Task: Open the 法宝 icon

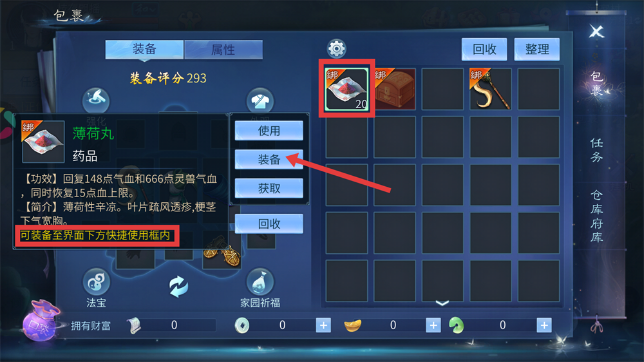Action: click(96, 282)
